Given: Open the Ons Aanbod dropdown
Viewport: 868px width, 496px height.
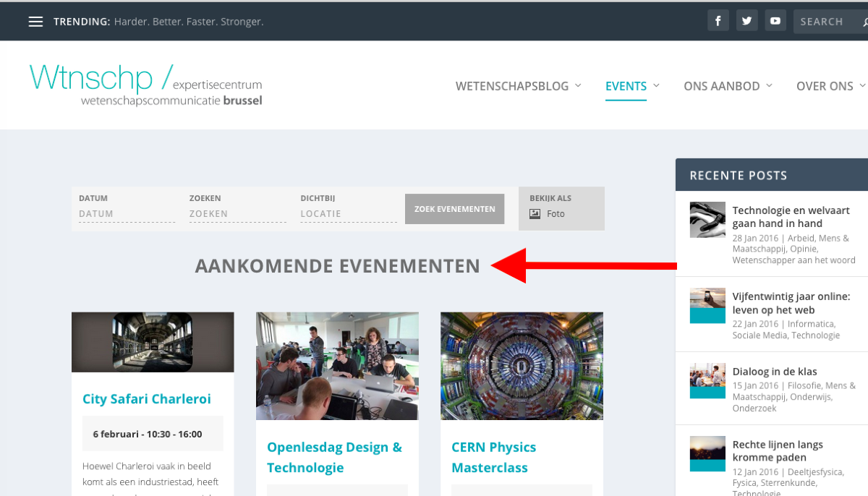Looking at the screenshot, I should coord(728,86).
